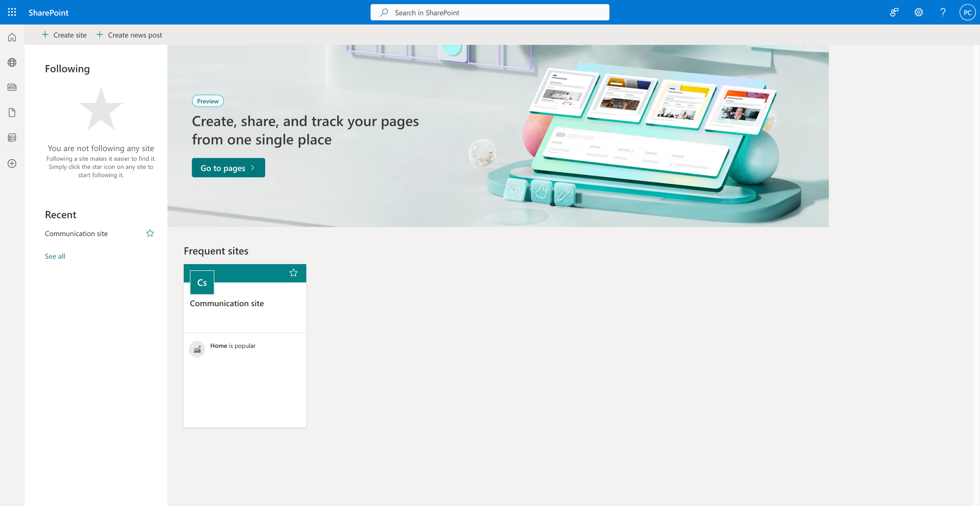Click the Go to pages button

pyautogui.click(x=228, y=168)
